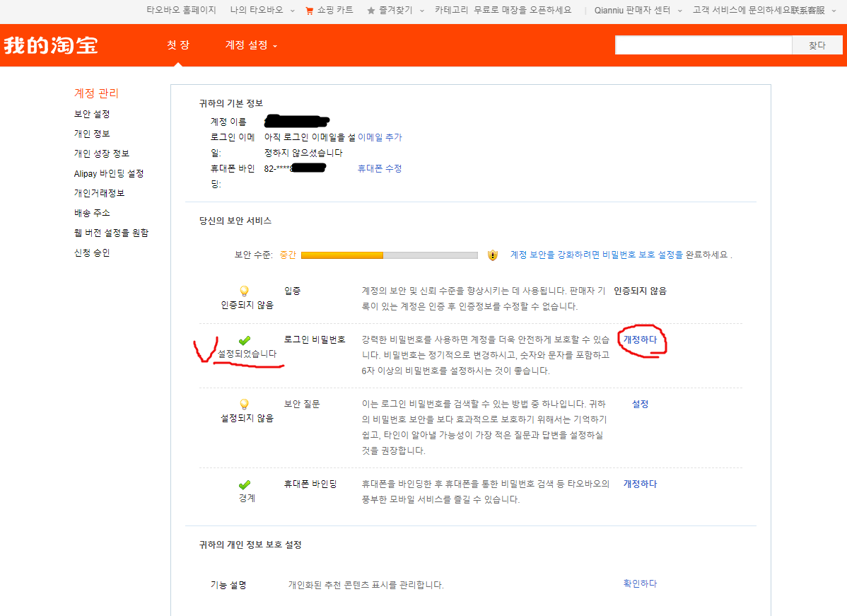Click the 즐겨찾기 star icon

pos(370,11)
